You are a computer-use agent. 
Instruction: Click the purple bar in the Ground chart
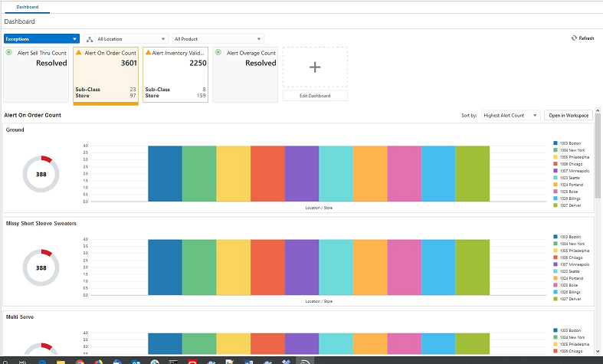[x=302, y=173]
